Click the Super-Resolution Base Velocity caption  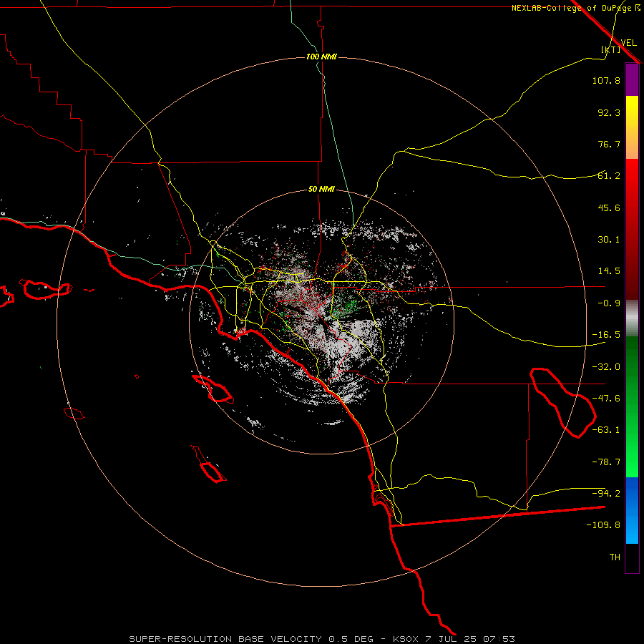321,639
